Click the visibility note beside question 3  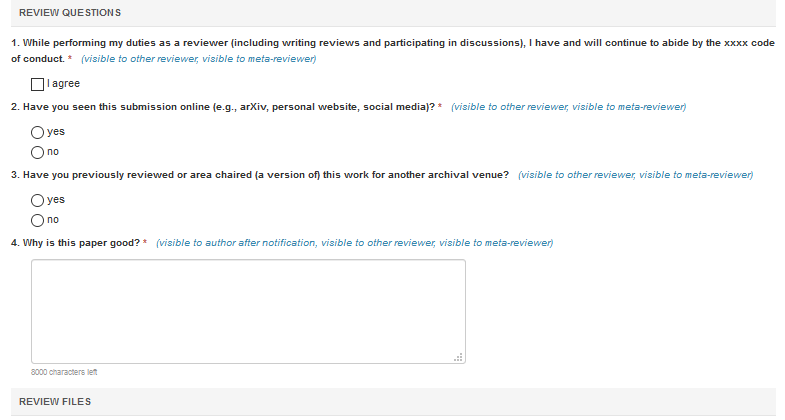click(635, 175)
